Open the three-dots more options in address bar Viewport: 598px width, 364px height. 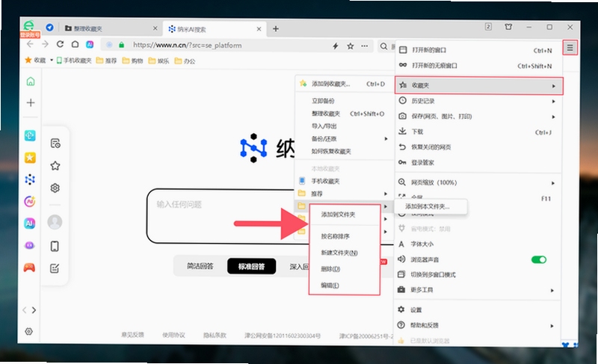(365, 46)
